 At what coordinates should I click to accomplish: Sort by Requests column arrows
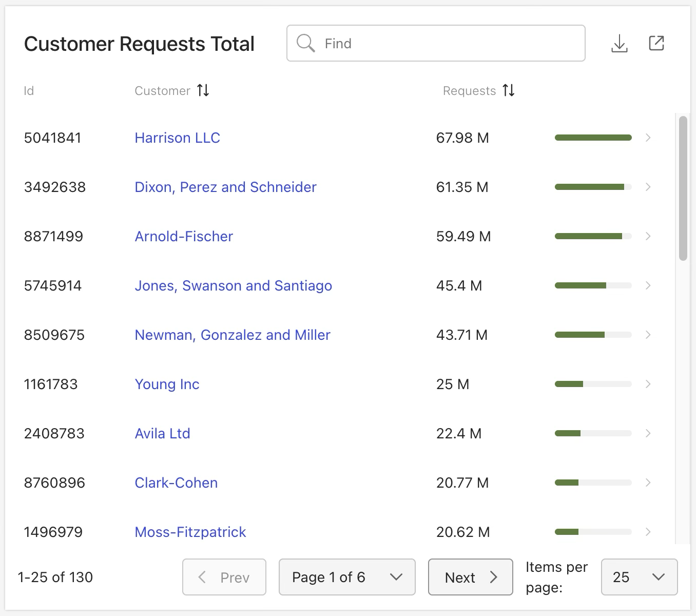coord(509,90)
